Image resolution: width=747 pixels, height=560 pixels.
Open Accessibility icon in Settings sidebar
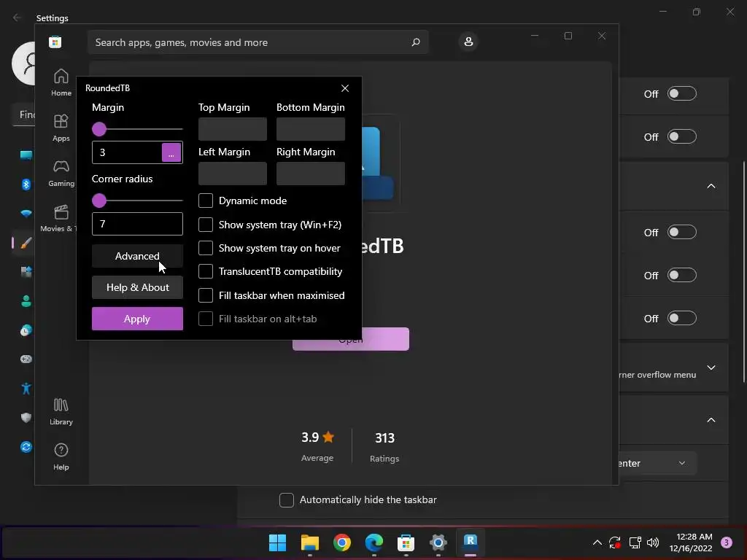26,389
